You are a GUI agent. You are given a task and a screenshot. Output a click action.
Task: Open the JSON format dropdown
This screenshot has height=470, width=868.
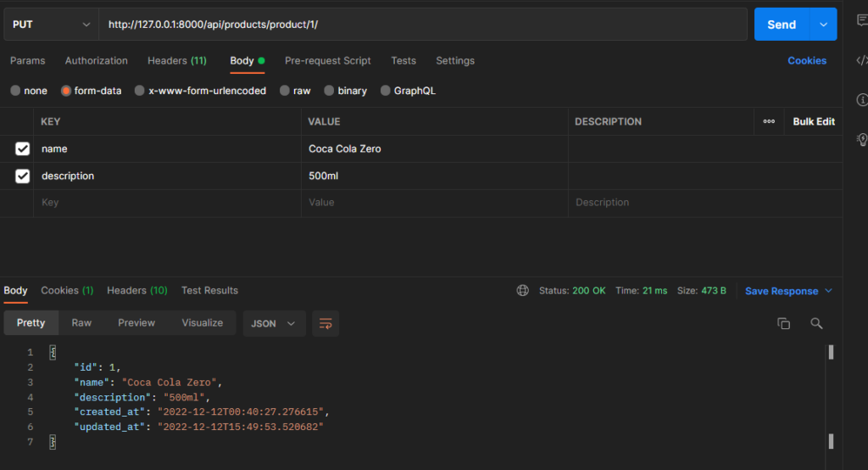pyautogui.click(x=274, y=323)
